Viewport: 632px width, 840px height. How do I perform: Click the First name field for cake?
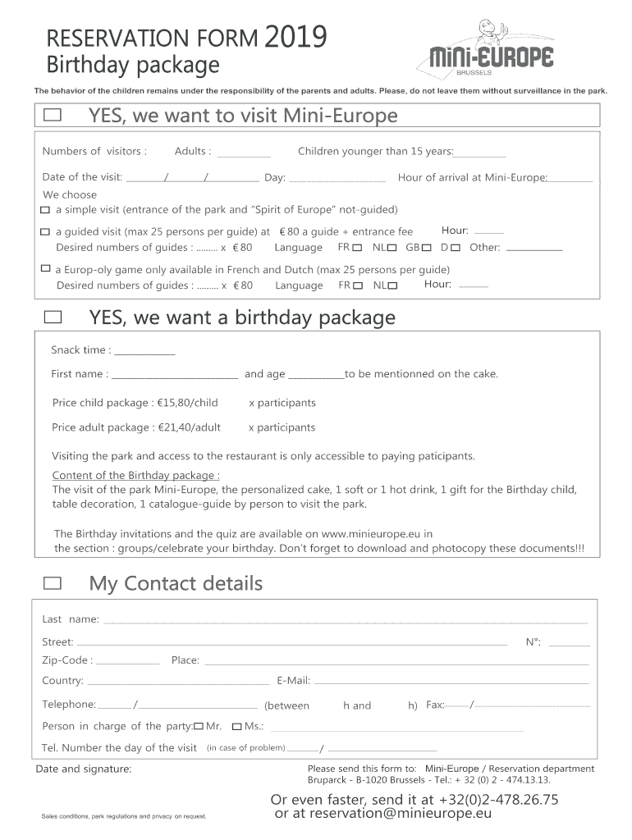(x=174, y=376)
